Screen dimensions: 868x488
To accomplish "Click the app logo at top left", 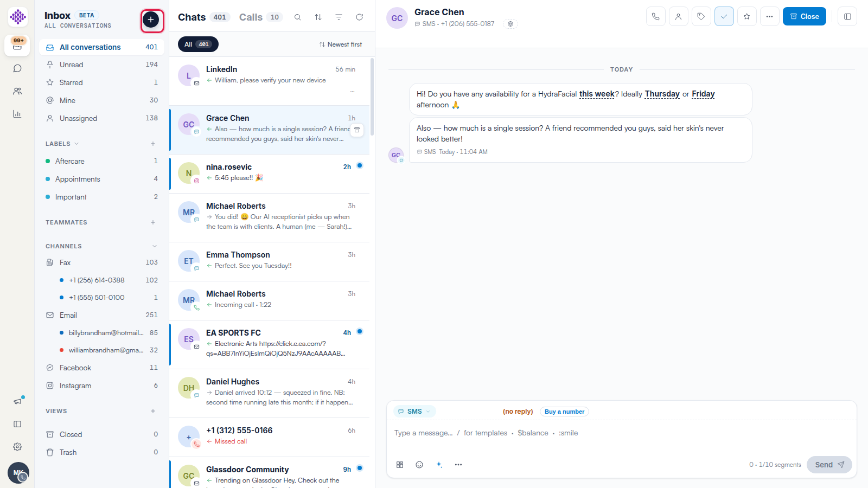I will tap(18, 17).
